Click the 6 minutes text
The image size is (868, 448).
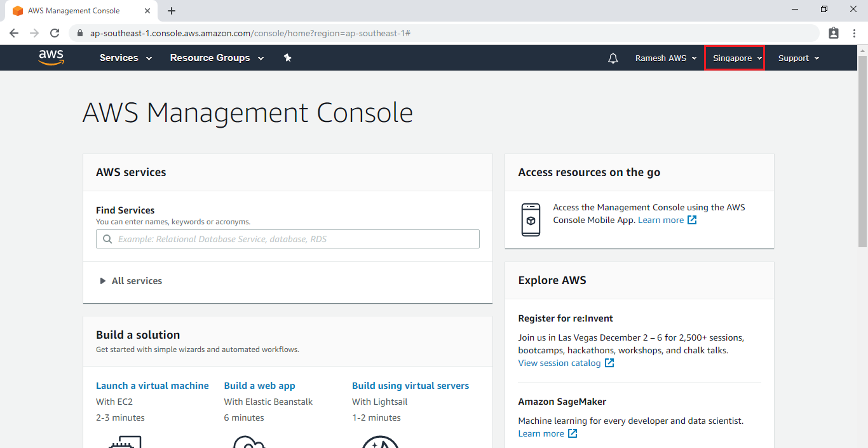pos(244,417)
